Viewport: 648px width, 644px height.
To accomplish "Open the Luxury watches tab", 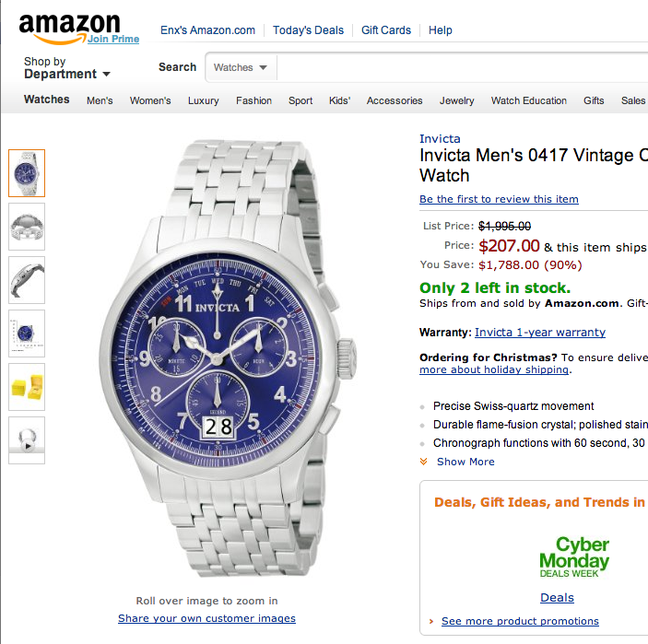I will click(203, 100).
